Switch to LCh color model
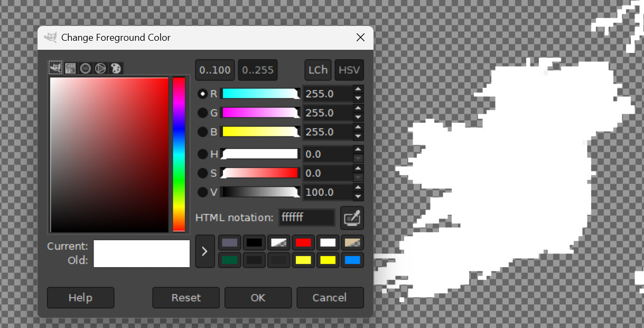 click(x=318, y=70)
